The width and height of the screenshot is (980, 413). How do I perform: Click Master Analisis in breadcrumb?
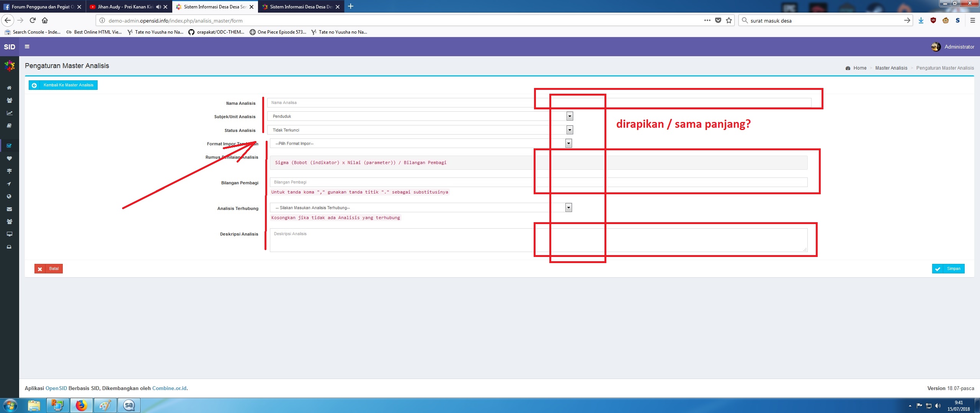click(891, 68)
